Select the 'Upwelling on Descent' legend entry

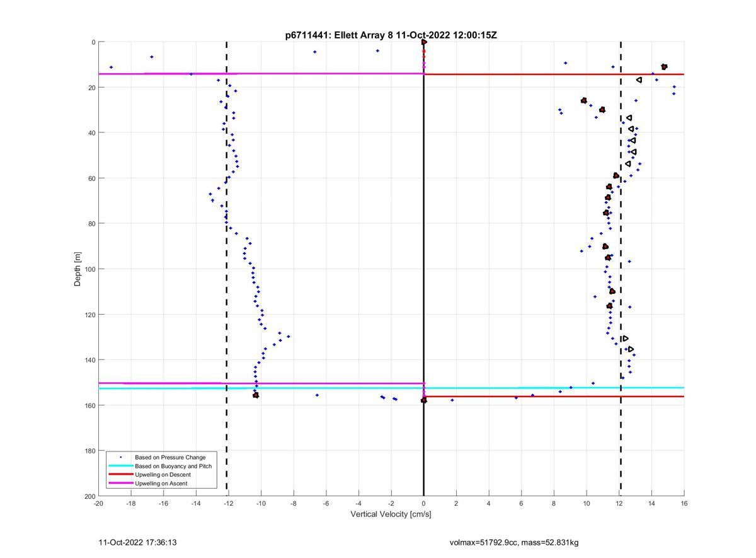coord(163,475)
